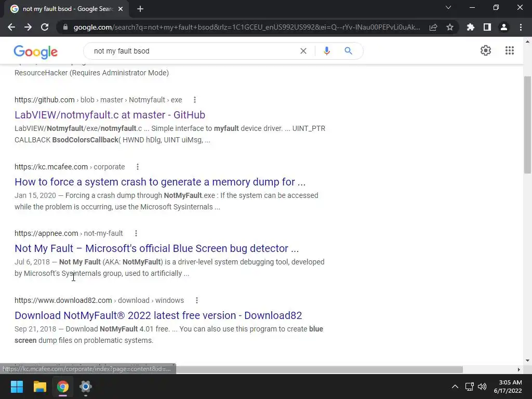Open more options for kc.mcafee.com result

pos(137,167)
